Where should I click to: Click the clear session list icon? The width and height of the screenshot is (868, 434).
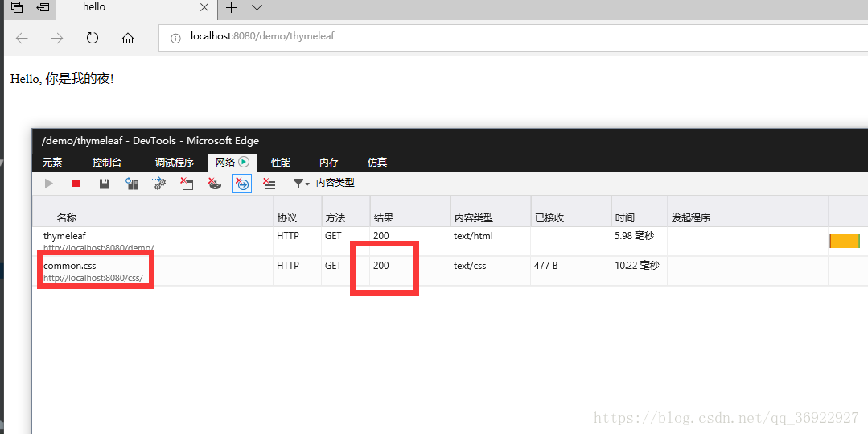click(x=269, y=184)
